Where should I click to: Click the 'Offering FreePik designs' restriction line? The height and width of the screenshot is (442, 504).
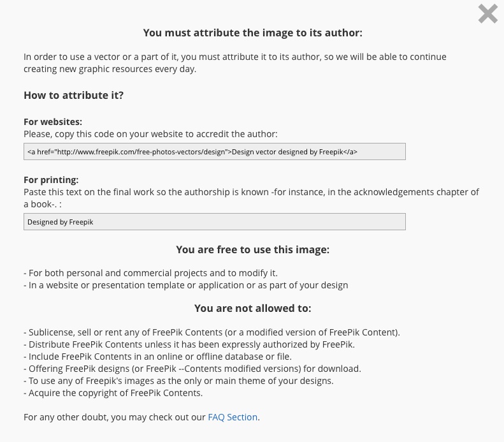click(x=192, y=369)
